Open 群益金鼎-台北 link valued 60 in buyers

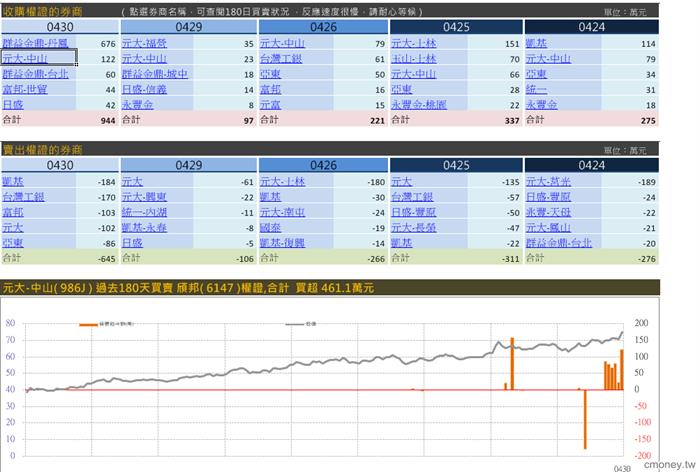pos(36,74)
